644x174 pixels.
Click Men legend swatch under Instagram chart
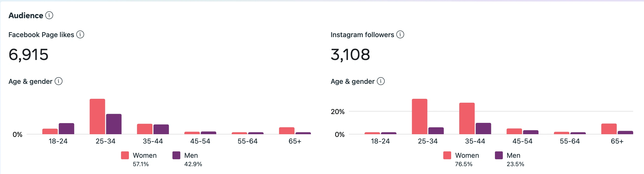(x=499, y=155)
